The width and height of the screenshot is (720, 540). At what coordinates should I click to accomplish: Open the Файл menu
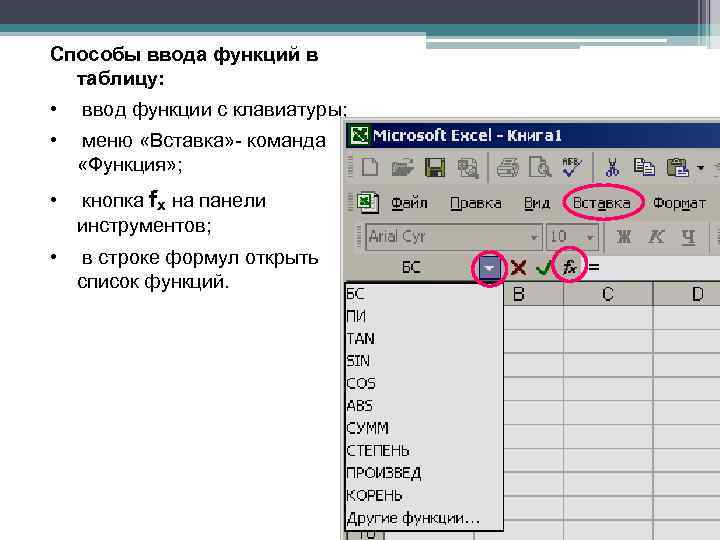pos(409,203)
